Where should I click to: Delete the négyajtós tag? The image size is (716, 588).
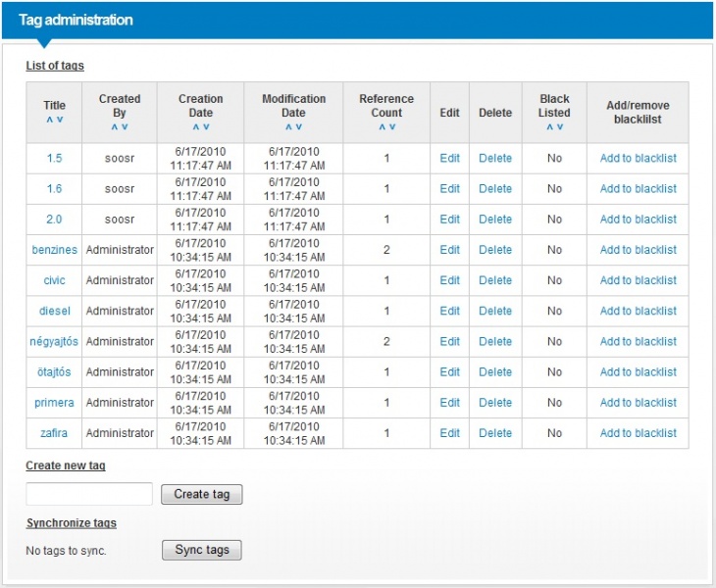tap(495, 342)
